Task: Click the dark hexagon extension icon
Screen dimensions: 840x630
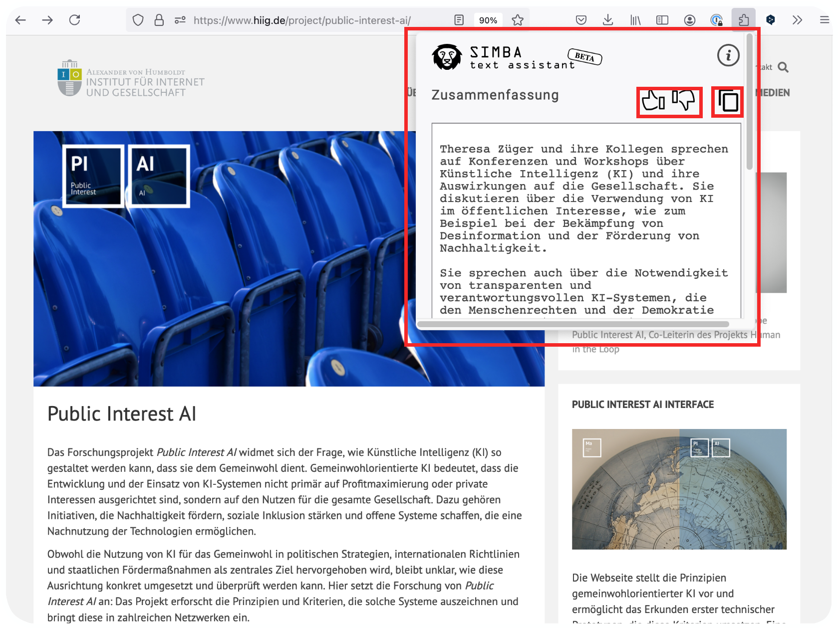Action: coord(771,20)
